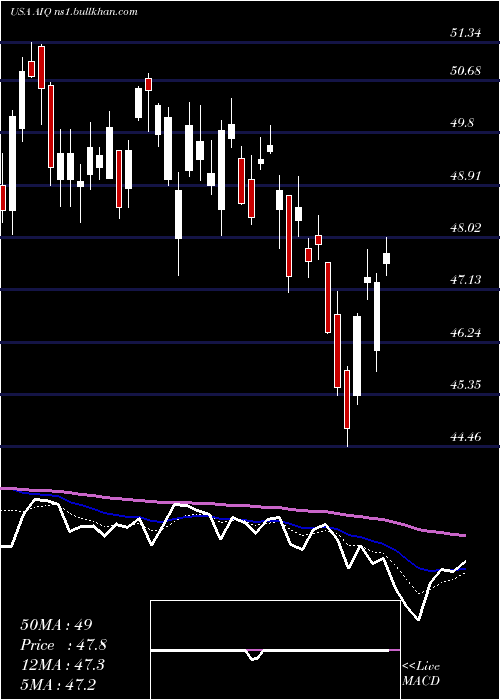
Task: Click the MACD histogram inset box
Action: [x=275, y=650]
